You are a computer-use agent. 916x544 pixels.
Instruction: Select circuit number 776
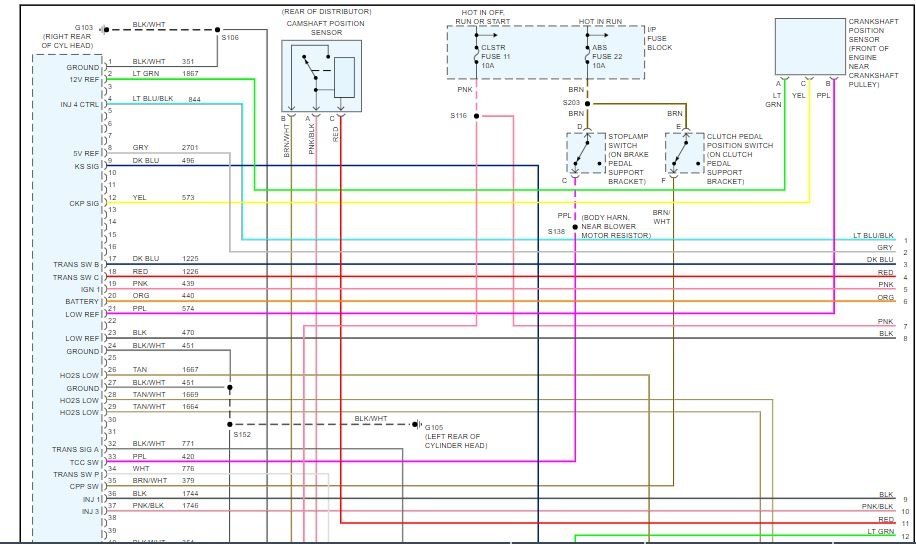pos(188,469)
